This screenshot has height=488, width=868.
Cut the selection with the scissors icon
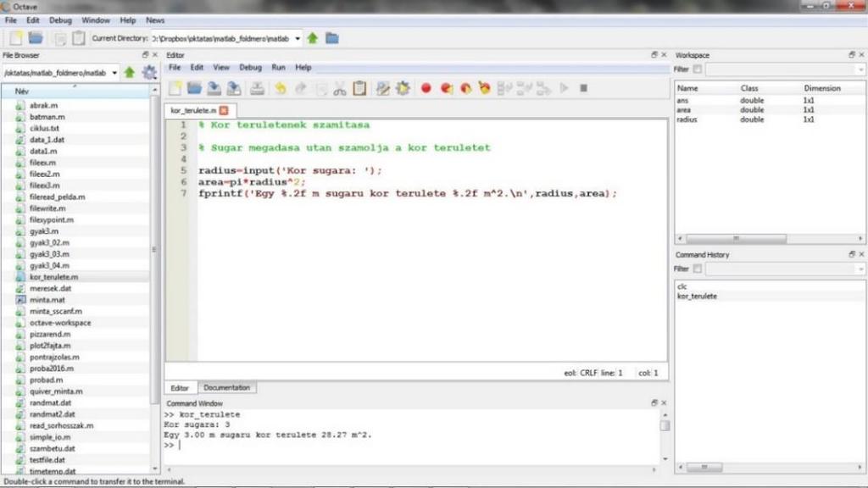(x=340, y=88)
